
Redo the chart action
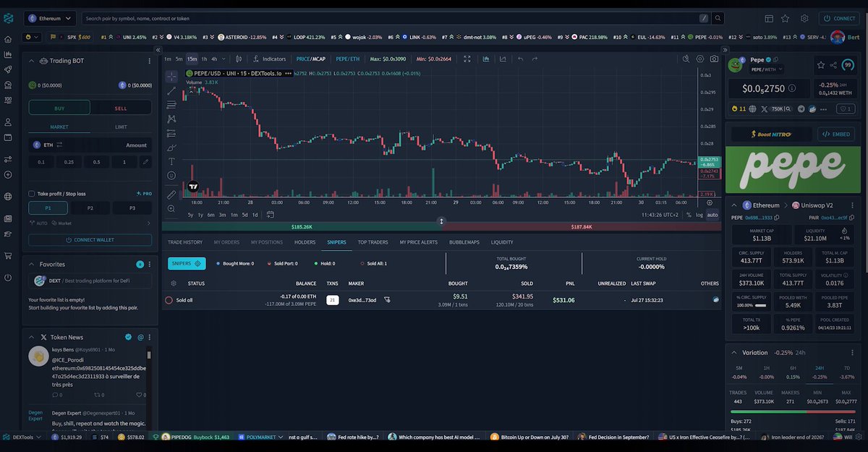[535, 59]
